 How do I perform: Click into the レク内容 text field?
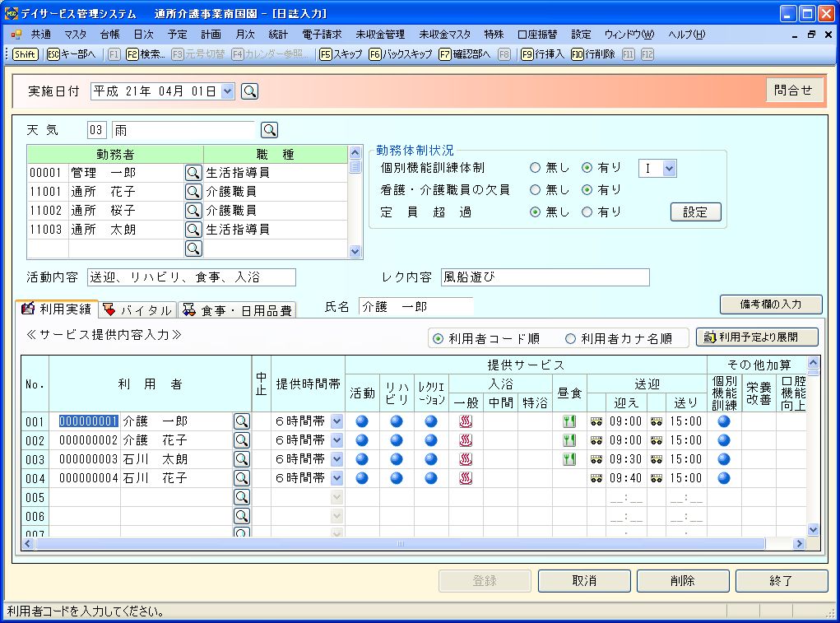coord(545,277)
